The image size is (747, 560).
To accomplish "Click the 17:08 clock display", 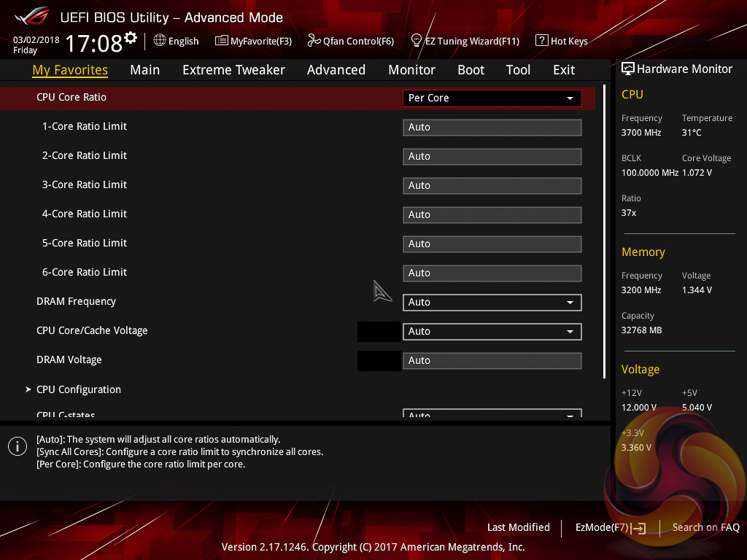I will pyautogui.click(x=94, y=43).
